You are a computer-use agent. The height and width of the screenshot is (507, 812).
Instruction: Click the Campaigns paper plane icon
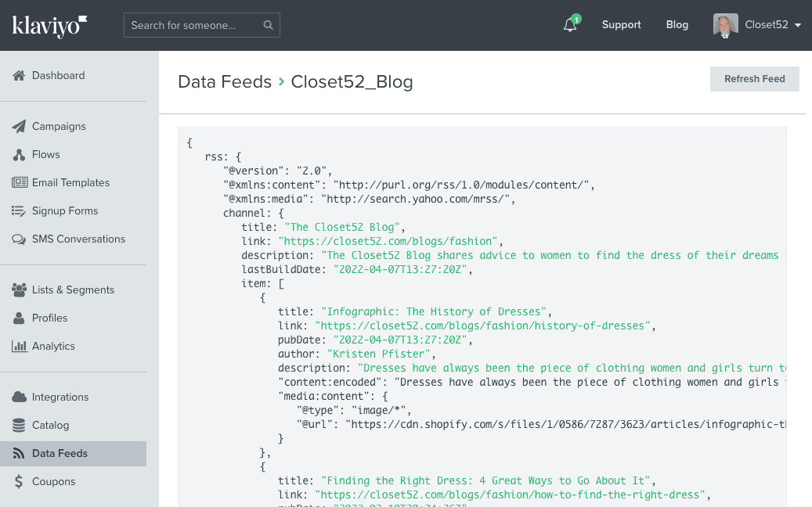[x=19, y=127]
